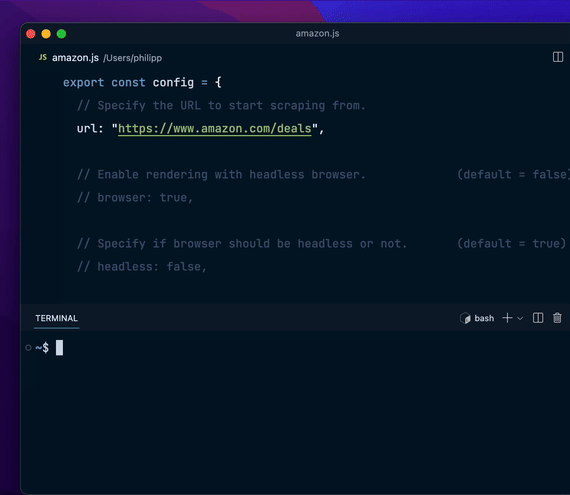Image resolution: width=570 pixels, height=495 pixels.
Task: Click comment 'Specify if browser should be headless or not.'
Action: tap(242, 244)
